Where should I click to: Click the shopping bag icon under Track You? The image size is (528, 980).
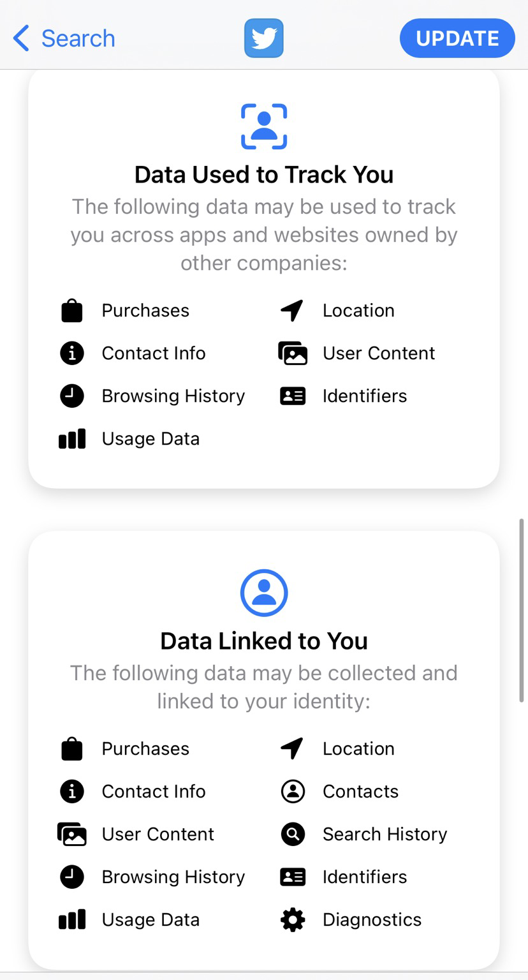point(72,311)
